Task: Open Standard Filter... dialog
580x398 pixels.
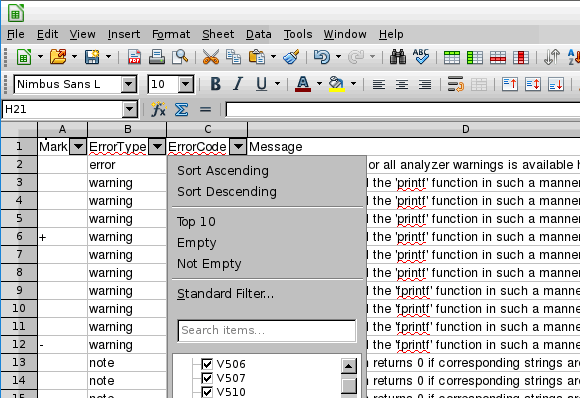Action: point(225,294)
